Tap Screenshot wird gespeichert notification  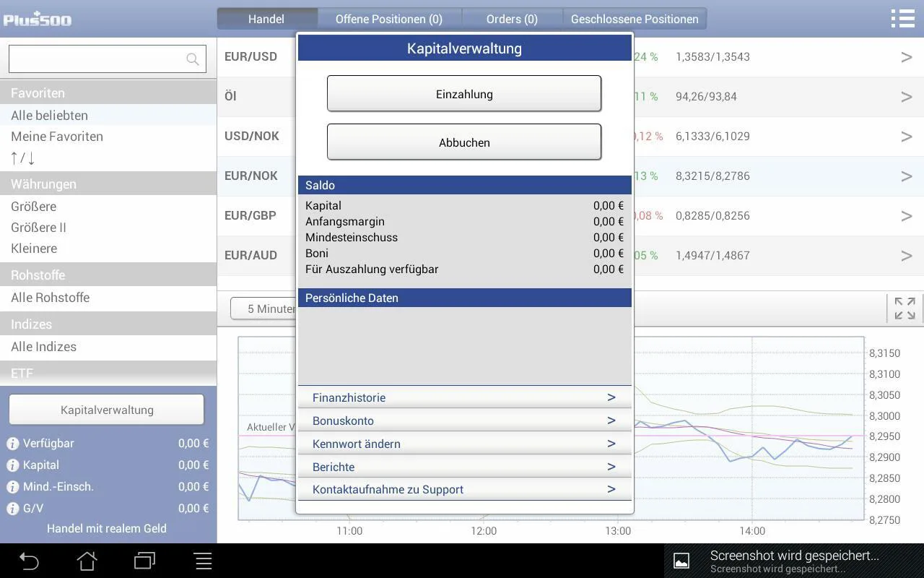pos(794,561)
